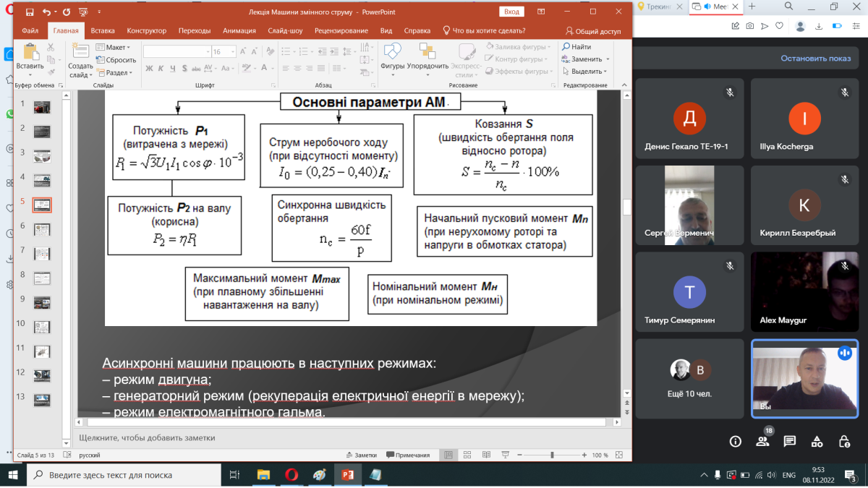Open the Select (Выделить) dropdown
This screenshot has height=488, width=868.
pos(586,72)
